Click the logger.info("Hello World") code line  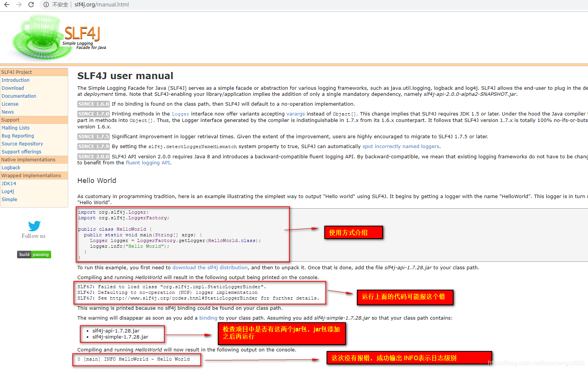[x=130, y=246]
